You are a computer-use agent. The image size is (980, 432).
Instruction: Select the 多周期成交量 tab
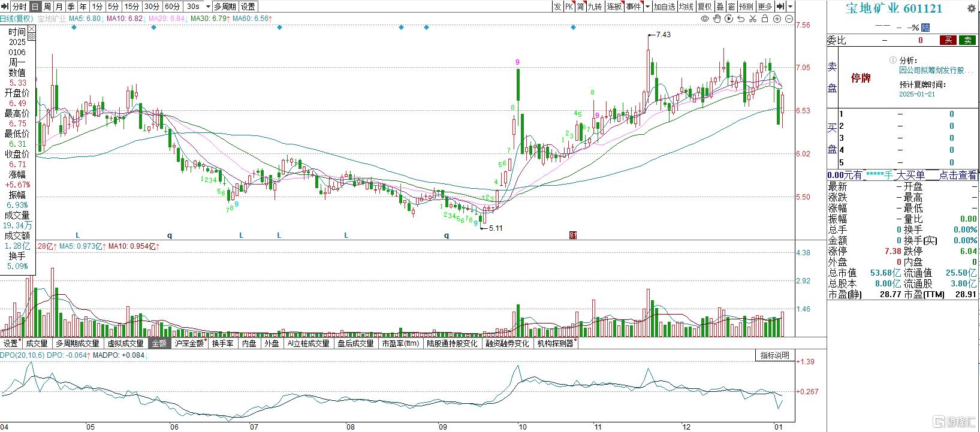tap(77, 343)
